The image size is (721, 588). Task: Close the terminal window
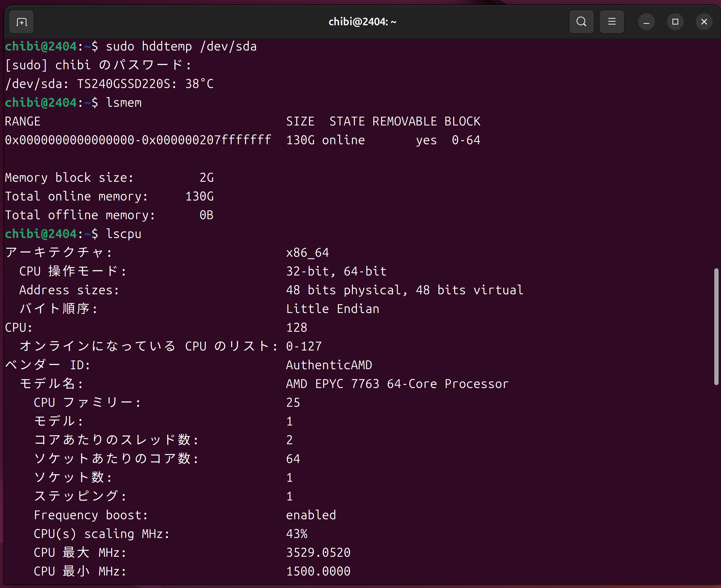pyautogui.click(x=704, y=22)
